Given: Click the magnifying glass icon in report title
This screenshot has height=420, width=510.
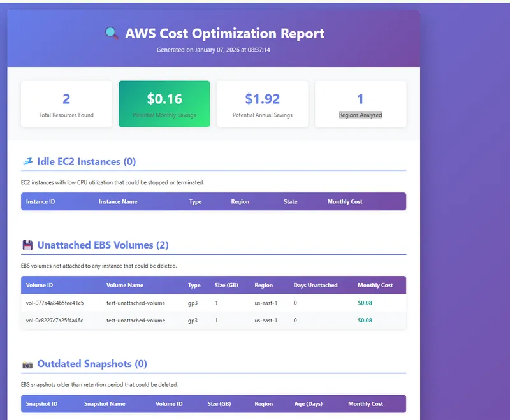Looking at the screenshot, I should tap(112, 33).
